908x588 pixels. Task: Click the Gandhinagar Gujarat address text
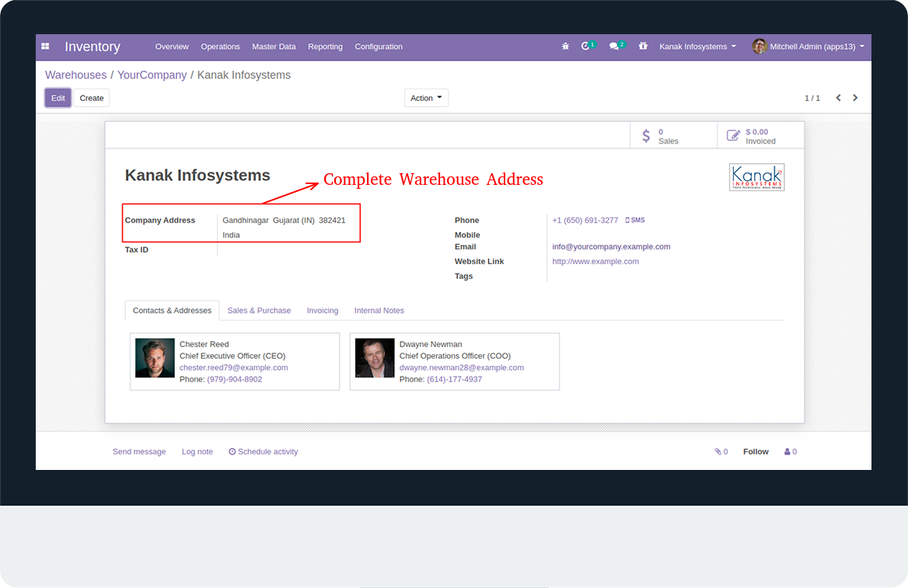pos(284,220)
